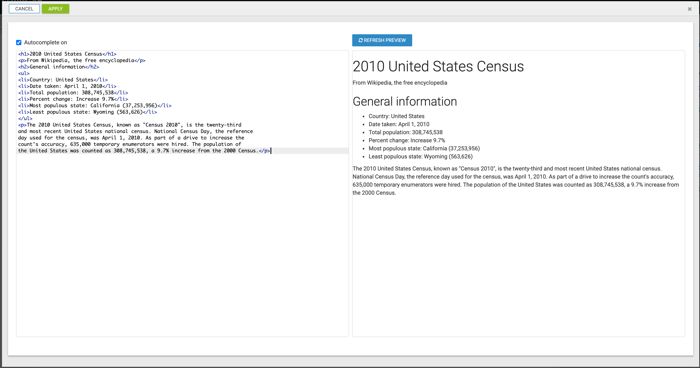
Task: Click code line 'Total population: 308,745,538'
Action: tap(73, 92)
